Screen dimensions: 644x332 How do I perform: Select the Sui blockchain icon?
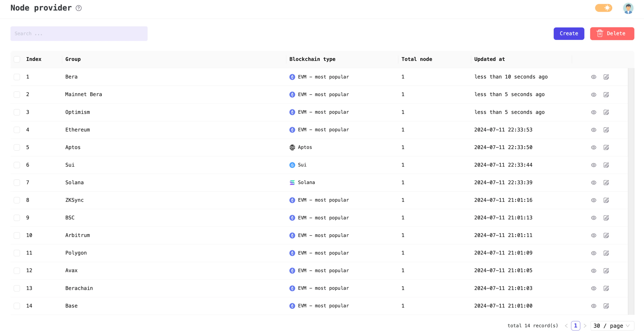click(292, 165)
